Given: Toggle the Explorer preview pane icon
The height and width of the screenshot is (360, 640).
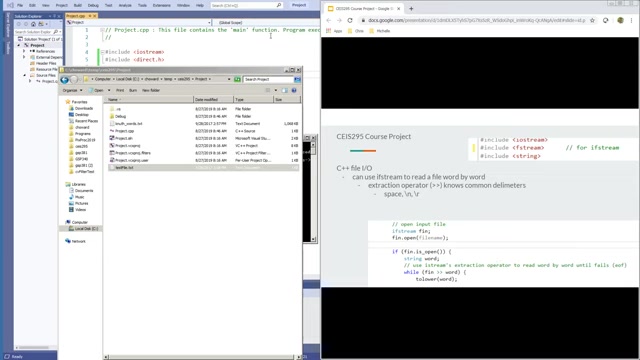Looking at the screenshot, I should 284,90.
